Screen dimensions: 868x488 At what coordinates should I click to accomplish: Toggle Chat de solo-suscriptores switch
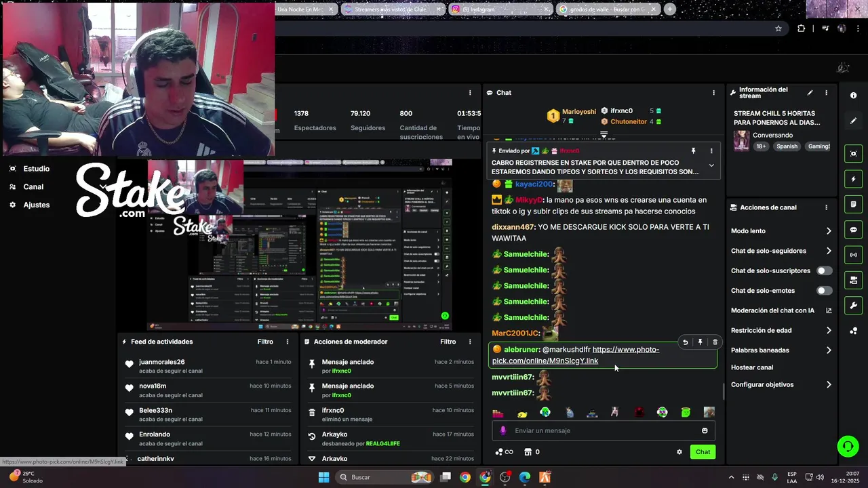pyautogui.click(x=824, y=270)
